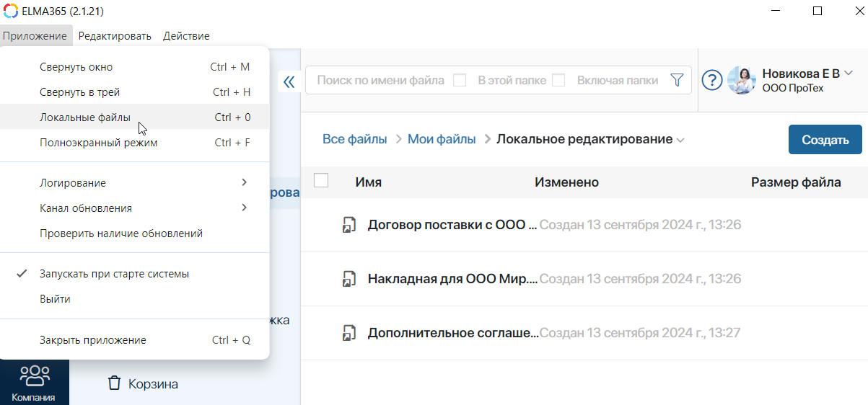The width and height of the screenshot is (868, 405).
Task: Open the Действие menu
Action: click(x=186, y=36)
